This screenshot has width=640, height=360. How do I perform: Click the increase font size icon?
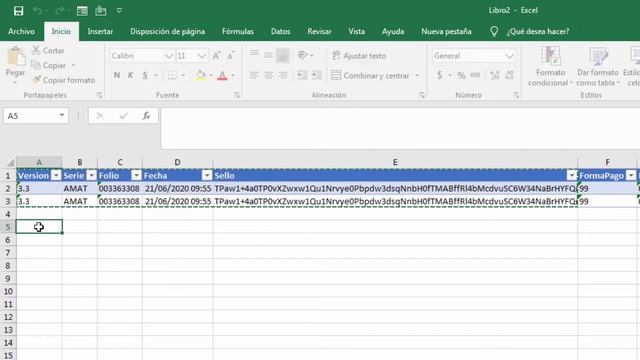point(216,56)
